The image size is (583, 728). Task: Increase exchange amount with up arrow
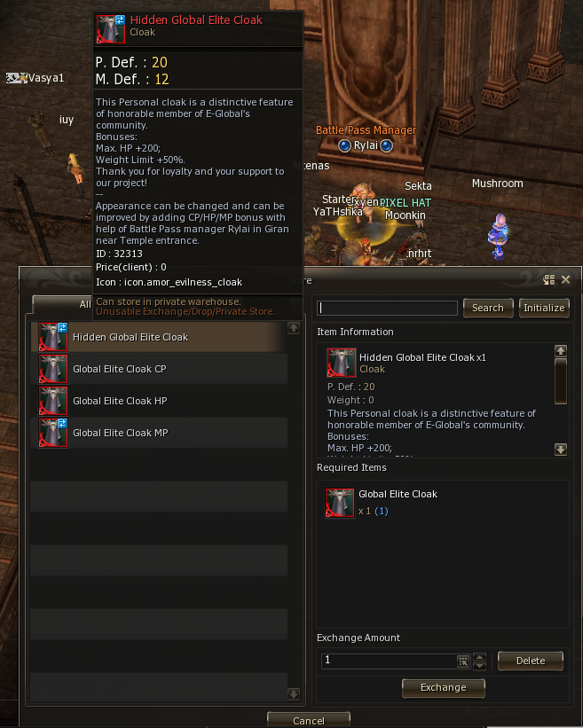point(479,657)
